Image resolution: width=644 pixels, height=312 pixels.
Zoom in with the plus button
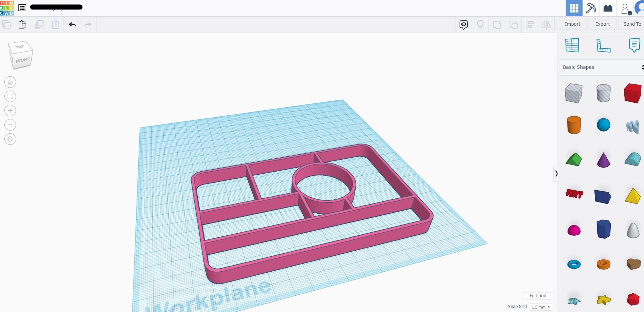pyautogui.click(x=10, y=111)
